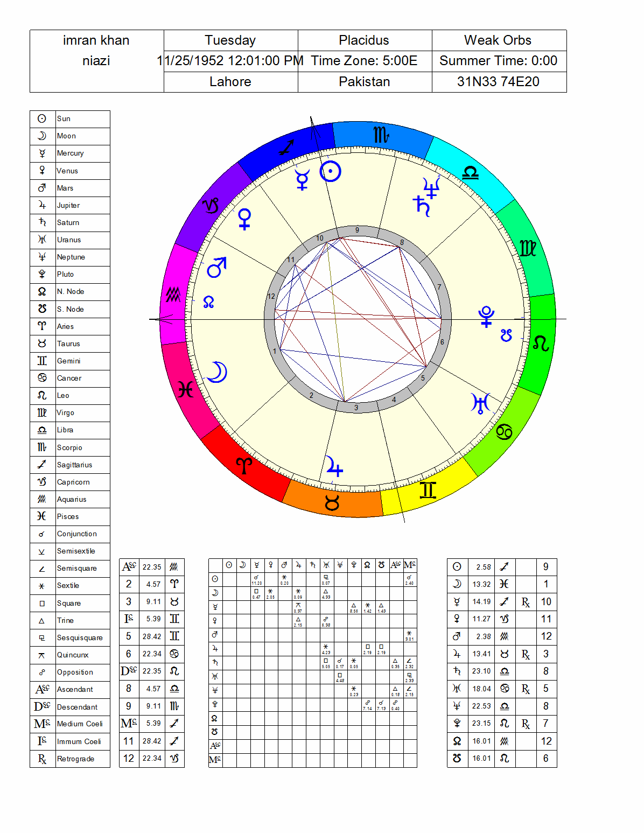The height and width of the screenshot is (834, 644).
Task: Select the birth date "11/25/1952 12:01:00 PM"
Action: tap(230, 61)
